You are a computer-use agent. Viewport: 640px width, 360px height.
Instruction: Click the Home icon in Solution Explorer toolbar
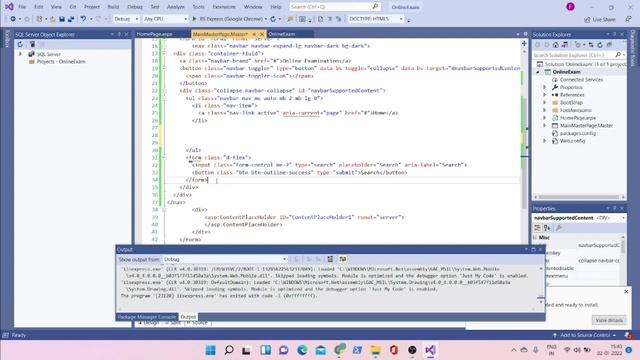(x=556, y=45)
